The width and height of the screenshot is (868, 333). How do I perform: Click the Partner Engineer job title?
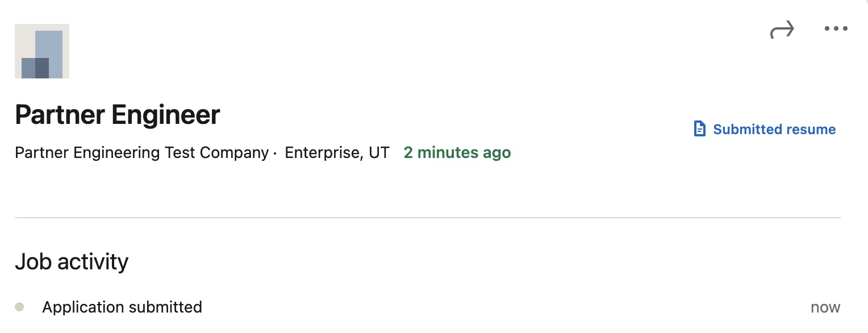[x=117, y=114]
